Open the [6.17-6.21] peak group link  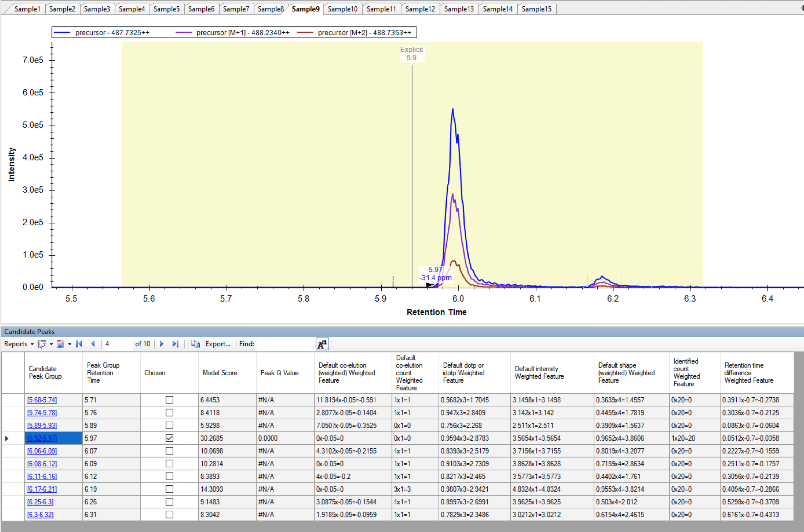tap(42, 489)
